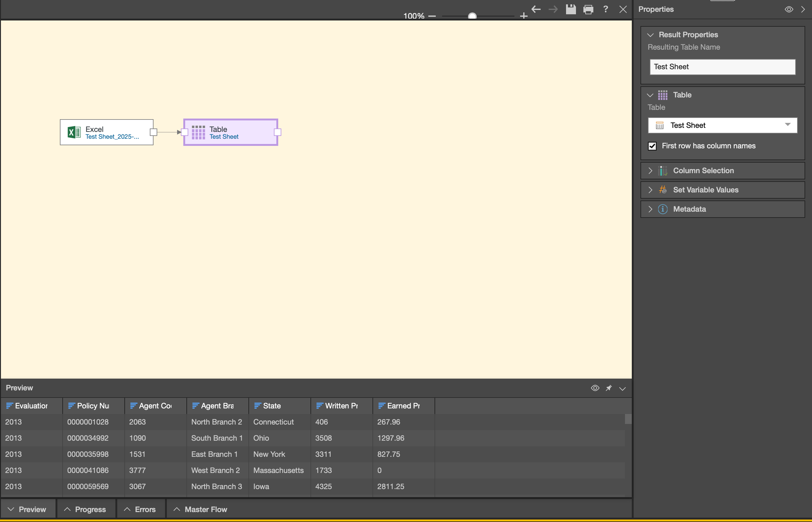Click the Policy Number column header
This screenshot has height=522, width=812.
tap(93, 406)
